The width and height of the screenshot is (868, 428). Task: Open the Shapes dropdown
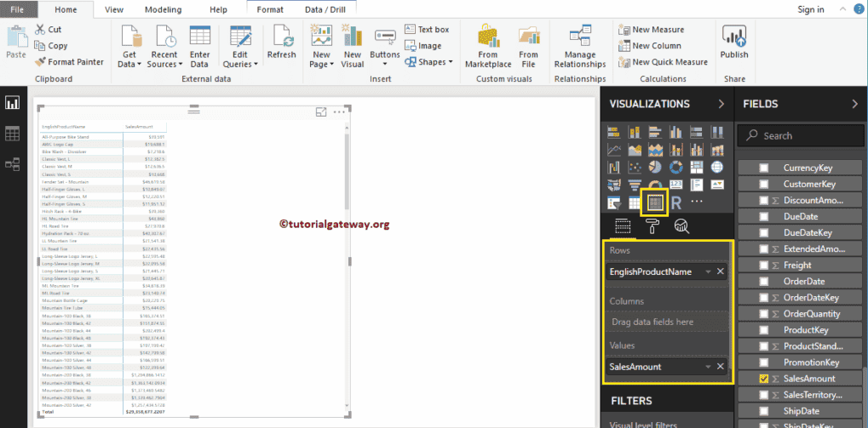click(x=429, y=62)
